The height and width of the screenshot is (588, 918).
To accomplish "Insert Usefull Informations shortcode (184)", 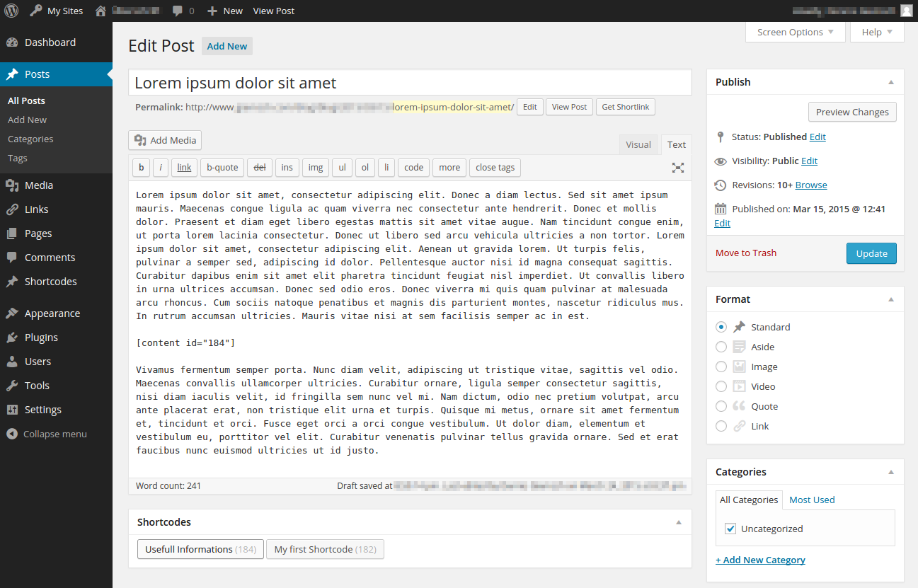I will pyautogui.click(x=200, y=549).
